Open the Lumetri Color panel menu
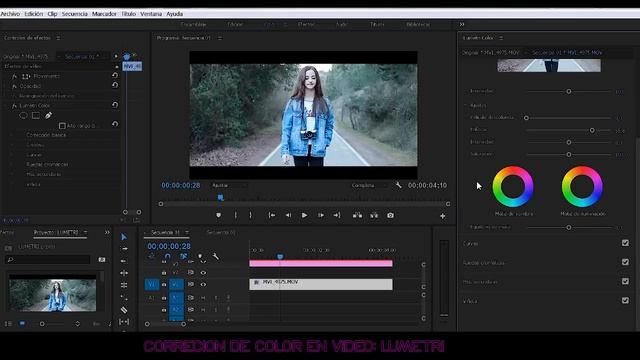The image size is (640, 360). pyautogui.click(x=501, y=38)
